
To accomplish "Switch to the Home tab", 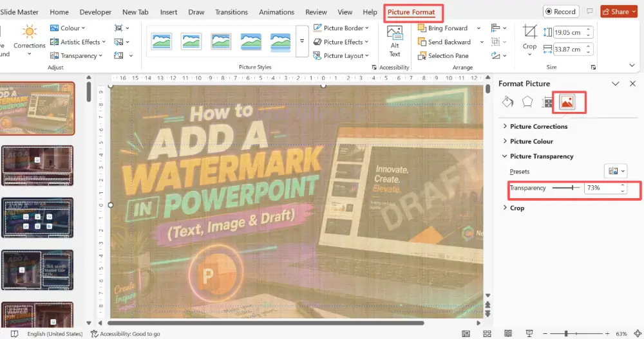I will coord(59,12).
